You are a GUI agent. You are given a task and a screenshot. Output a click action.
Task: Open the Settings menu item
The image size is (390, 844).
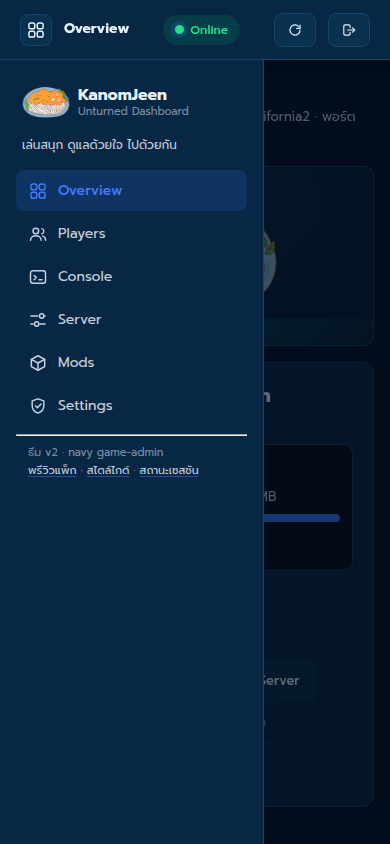(131, 406)
